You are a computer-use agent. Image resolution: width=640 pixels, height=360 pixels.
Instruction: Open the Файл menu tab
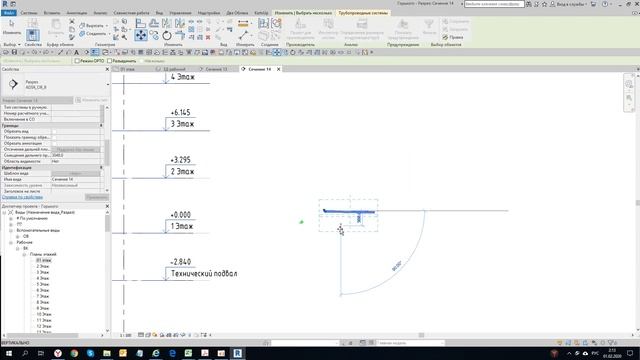pos(9,13)
